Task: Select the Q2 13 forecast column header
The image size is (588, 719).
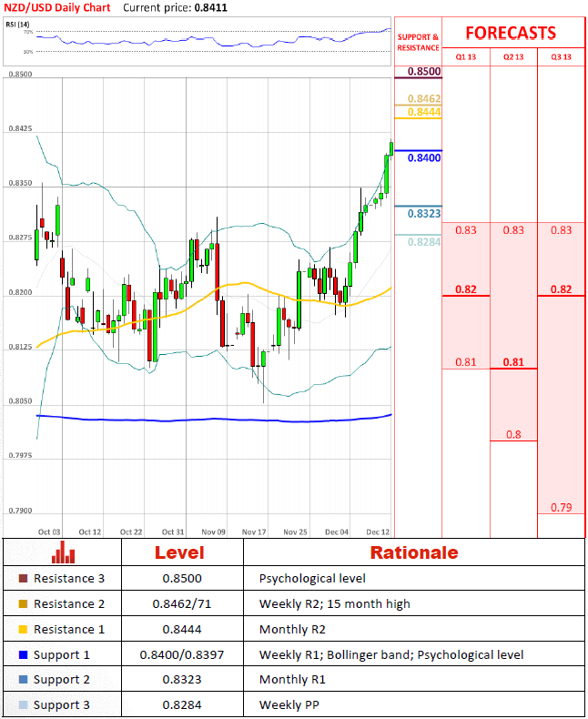Action: (x=513, y=56)
